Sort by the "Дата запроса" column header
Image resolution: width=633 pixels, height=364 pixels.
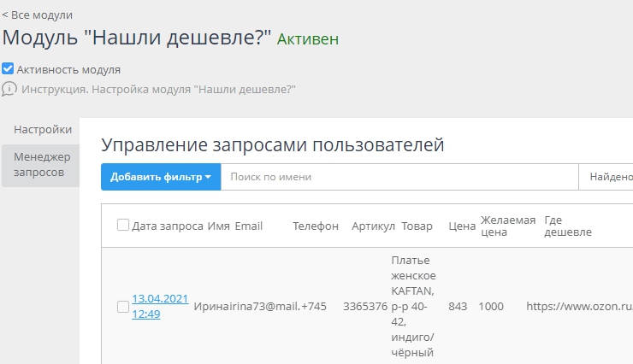[168, 226]
